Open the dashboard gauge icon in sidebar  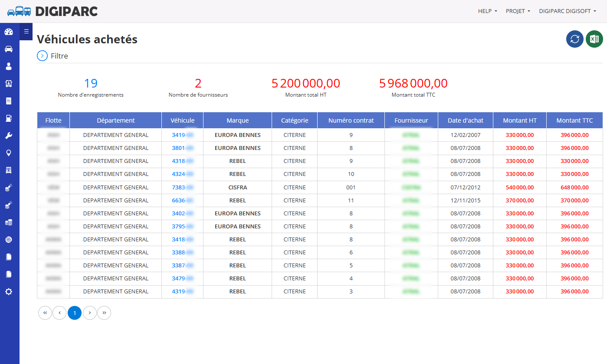(9, 32)
